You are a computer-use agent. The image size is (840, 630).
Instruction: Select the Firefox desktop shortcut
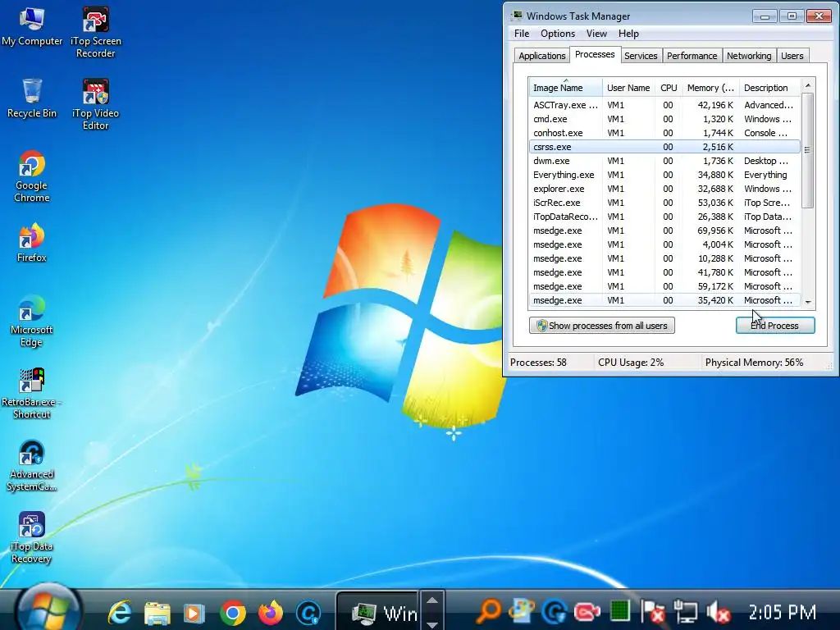click(32, 243)
